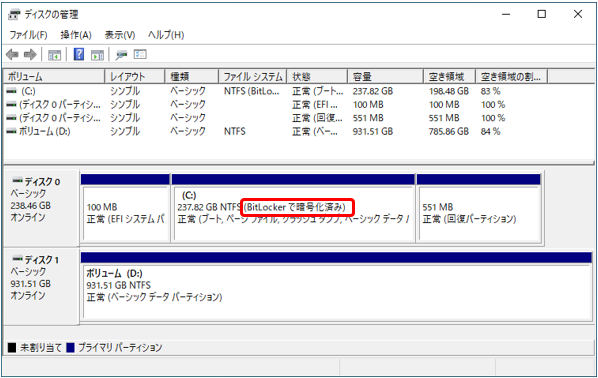Viewport: 598px width, 378px height.
Task: Click the Disk Management title bar icon
Action: pyautogui.click(x=14, y=14)
